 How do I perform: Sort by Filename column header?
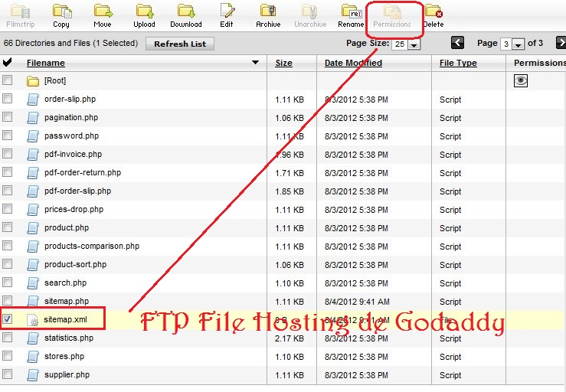tap(46, 64)
